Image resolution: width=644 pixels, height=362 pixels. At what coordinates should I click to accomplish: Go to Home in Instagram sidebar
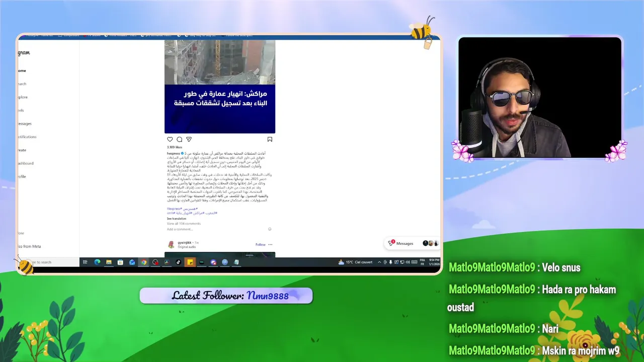tap(22, 71)
